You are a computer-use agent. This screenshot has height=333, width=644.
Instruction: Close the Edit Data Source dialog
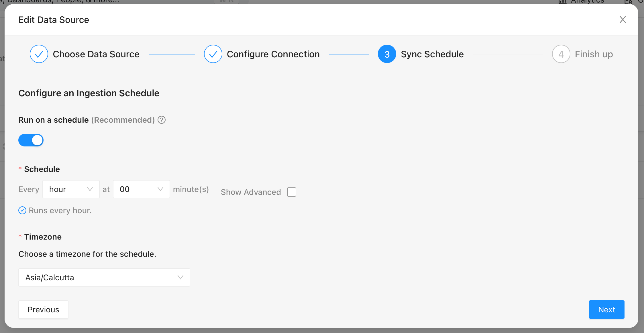click(x=623, y=19)
